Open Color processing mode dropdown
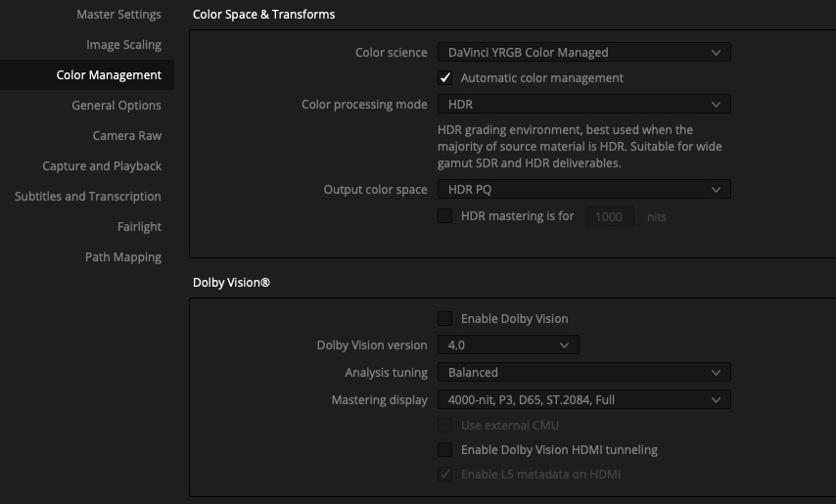This screenshot has width=836, height=504. coord(583,104)
